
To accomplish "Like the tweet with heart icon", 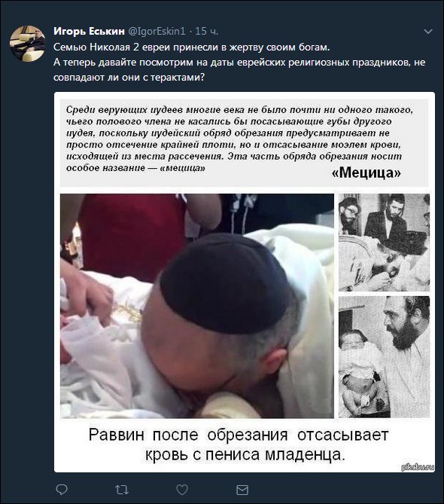I will 182,490.
